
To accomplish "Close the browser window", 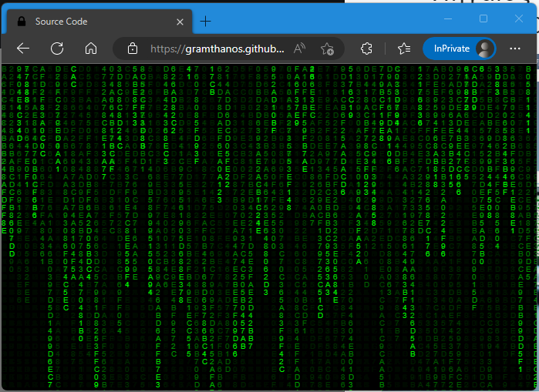I will pyautogui.click(x=518, y=18).
